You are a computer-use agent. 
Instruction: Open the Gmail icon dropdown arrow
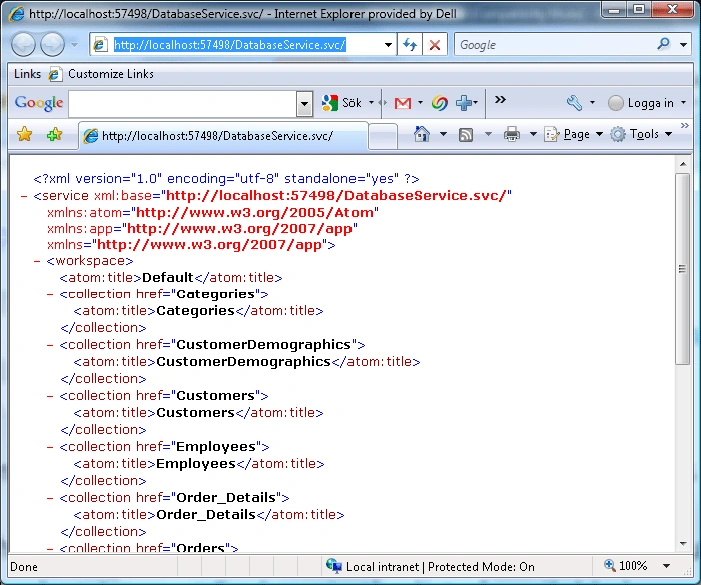pos(420,103)
